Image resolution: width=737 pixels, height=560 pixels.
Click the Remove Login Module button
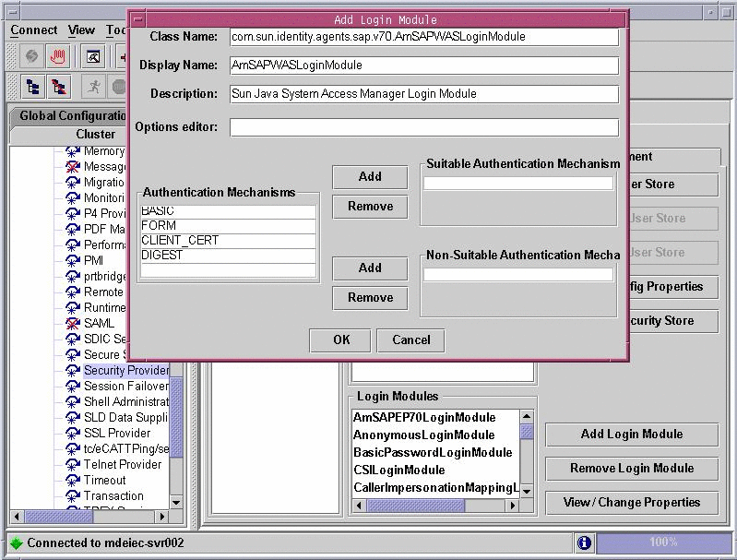632,469
